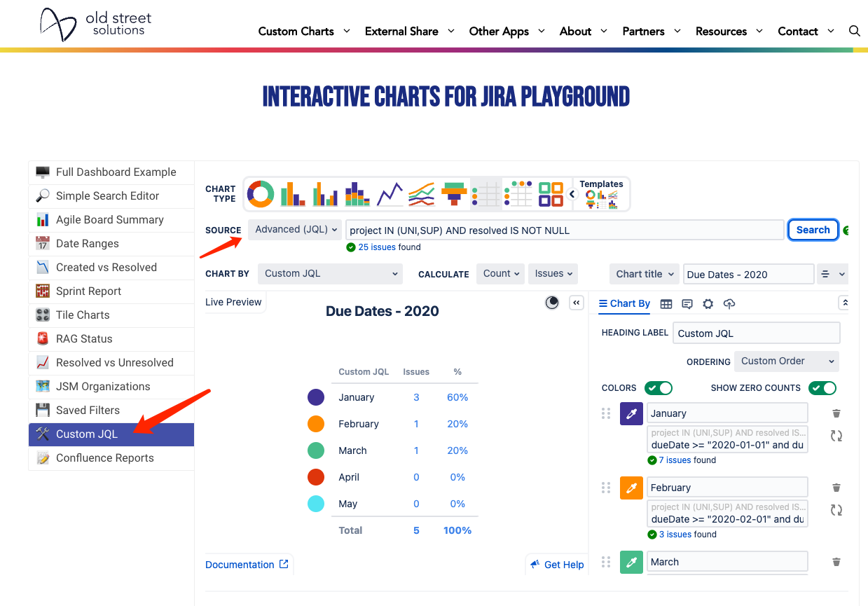Select Sprint Report in the sidebar
The height and width of the screenshot is (606, 868).
pos(111,291)
